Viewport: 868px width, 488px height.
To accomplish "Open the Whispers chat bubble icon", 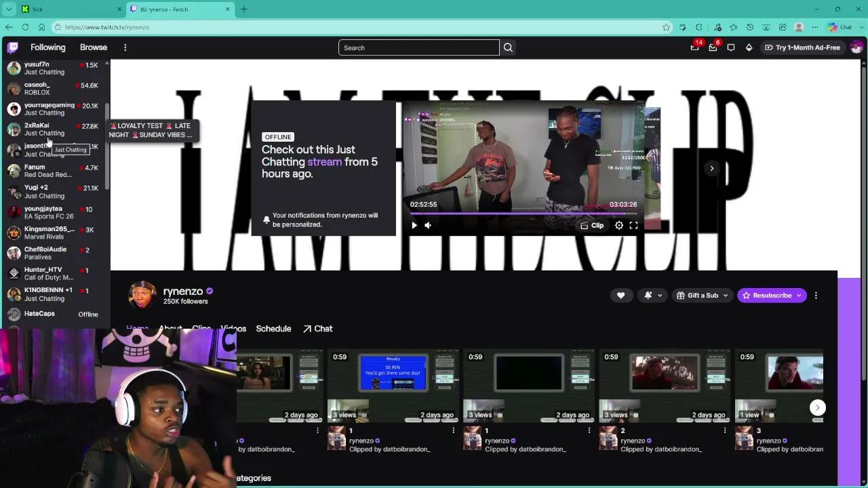I will pyautogui.click(x=731, y=47).
